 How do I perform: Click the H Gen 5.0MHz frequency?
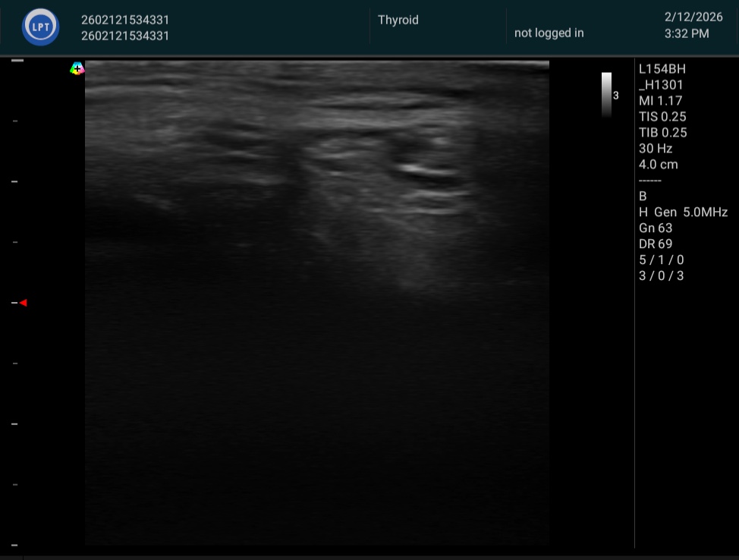pos(683,212)
